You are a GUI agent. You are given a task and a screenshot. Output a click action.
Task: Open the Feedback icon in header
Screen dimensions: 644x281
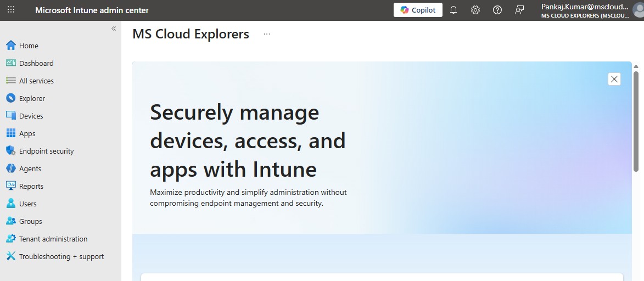pos(519,10)
